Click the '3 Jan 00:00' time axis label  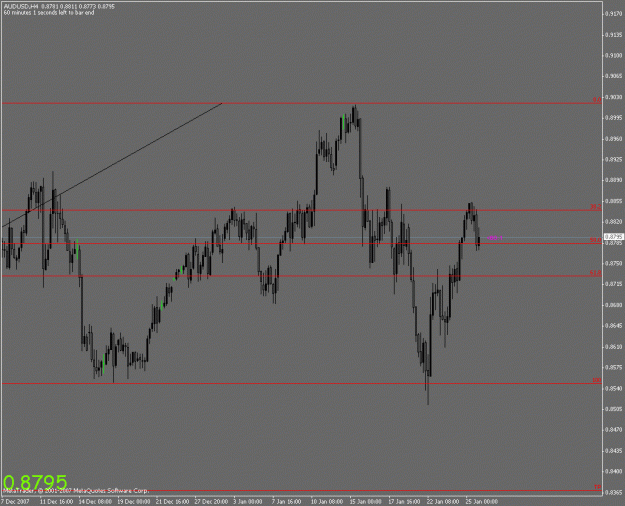tap(248, 501)
